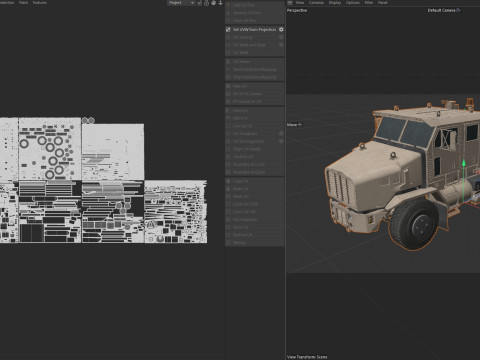480x360 pixels.
Task: Click the Copy UV command
Action: [255, 181]
